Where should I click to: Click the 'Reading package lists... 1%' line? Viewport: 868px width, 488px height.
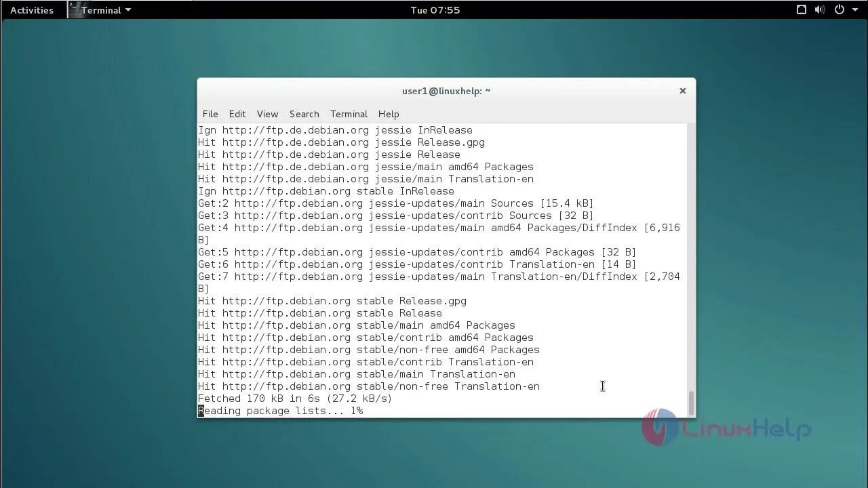[280, 411]
